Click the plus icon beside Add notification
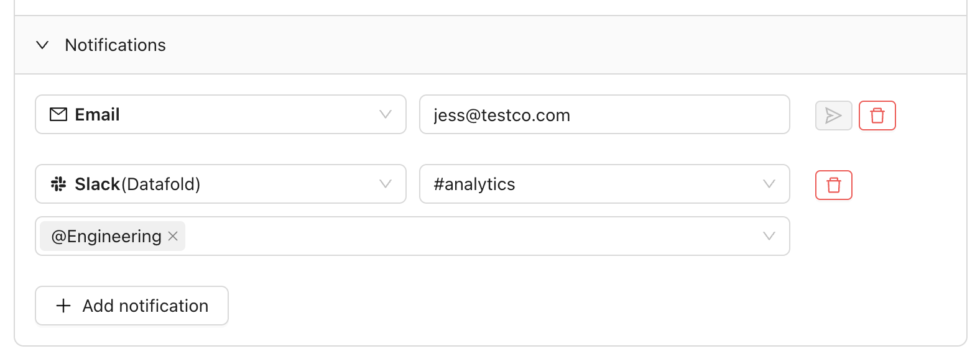980x359 pixels. point(63,306)
